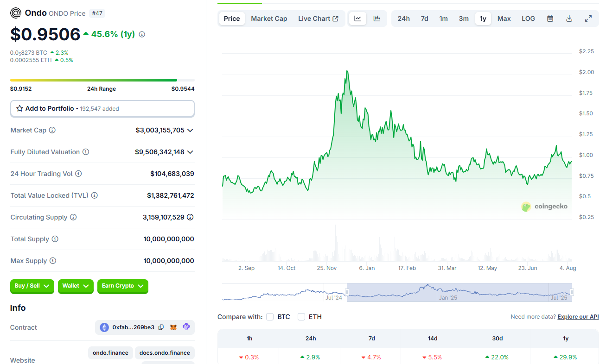Click the #47 rank badge

(x=97, y=13)
